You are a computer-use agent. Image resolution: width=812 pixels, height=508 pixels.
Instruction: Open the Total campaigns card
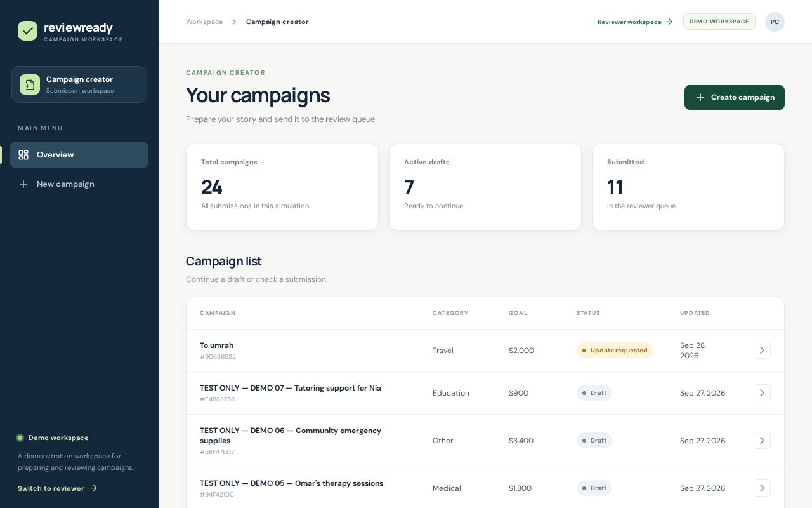(x=282, y=187)
